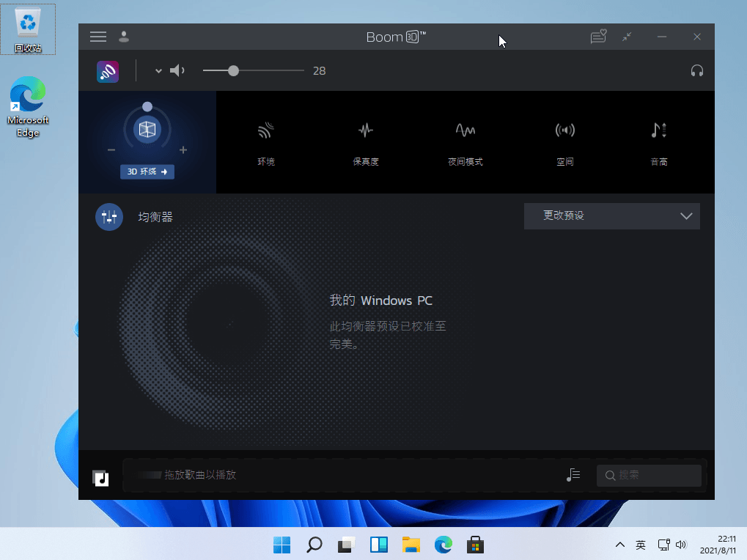The height and width of the screenshot is (560, 747).
Task: Click the 均衡器 label text
Action: tap(155, 217)
